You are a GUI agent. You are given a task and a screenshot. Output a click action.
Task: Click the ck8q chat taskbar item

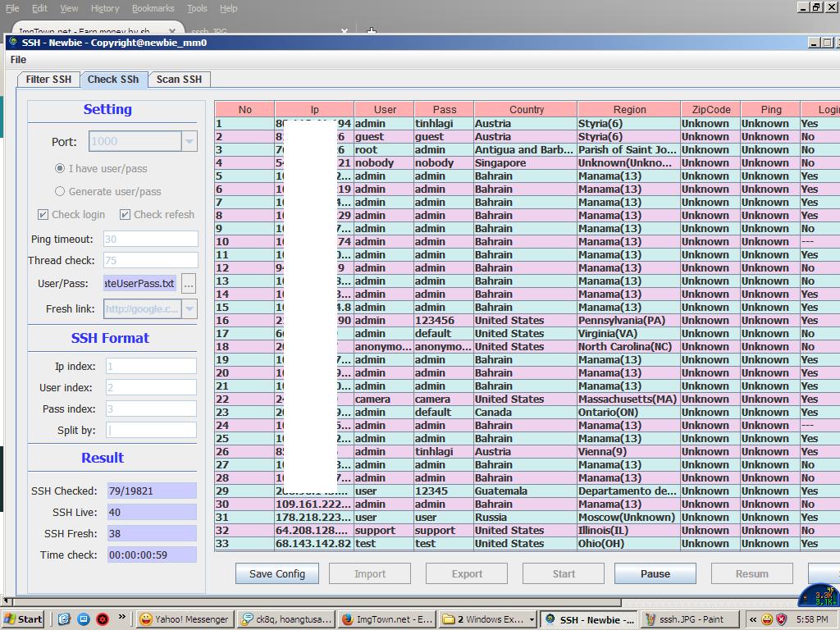pos(285,619)
